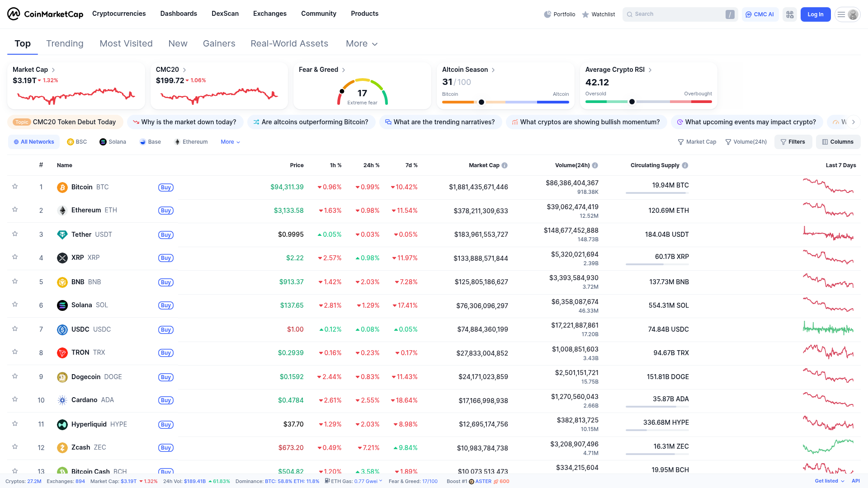The image size is (868, 488).
Task: Open the Average Crypto RSI card chevron
Action: coord(650,70)
